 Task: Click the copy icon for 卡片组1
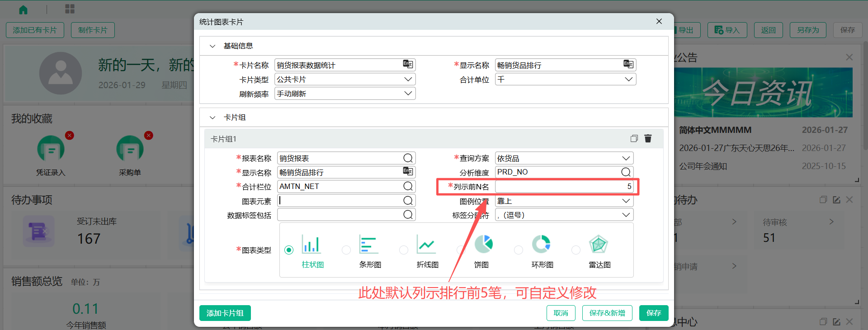(x=634, y=138)
